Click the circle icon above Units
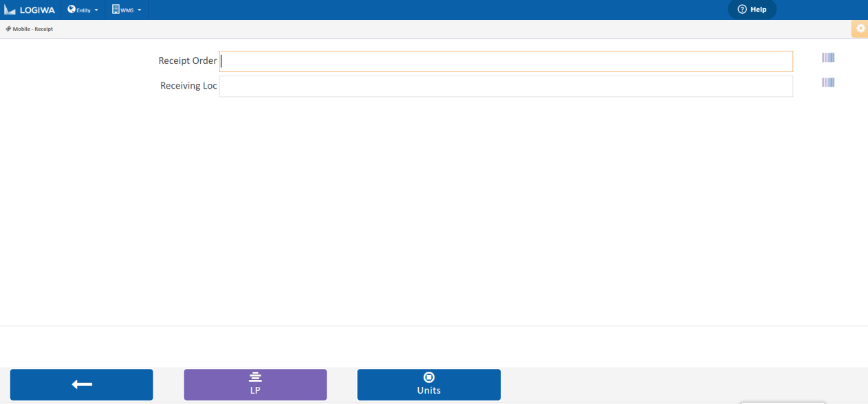Viewport: 868px width, 404px height. tap(428, 377)
